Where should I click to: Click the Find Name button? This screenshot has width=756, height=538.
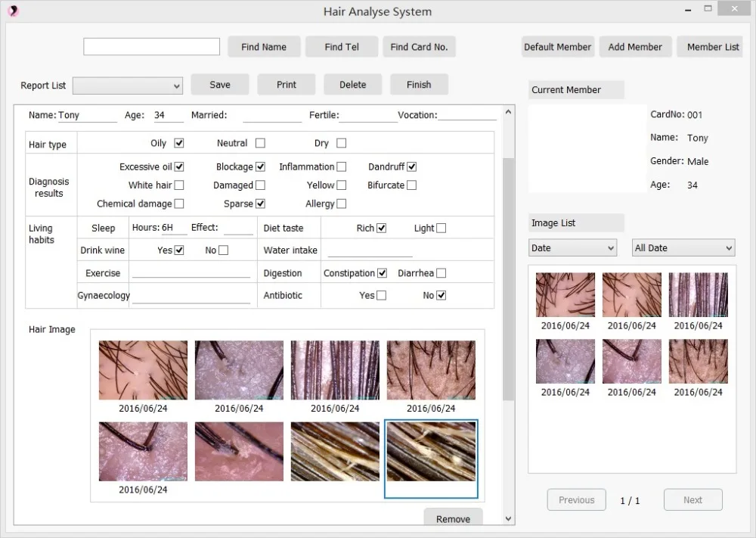[264, 47]
